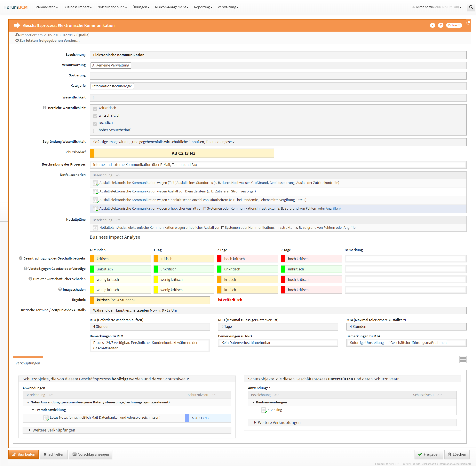Screen dimensions: 476x466
Task: Click the info icon in header
Action: [432, 25]
